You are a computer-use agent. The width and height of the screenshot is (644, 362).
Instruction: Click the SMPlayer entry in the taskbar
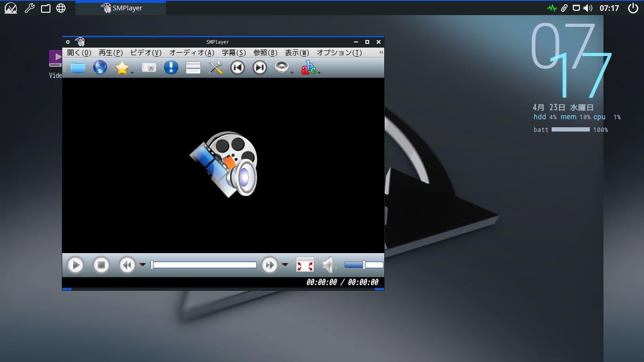[121, 8]
